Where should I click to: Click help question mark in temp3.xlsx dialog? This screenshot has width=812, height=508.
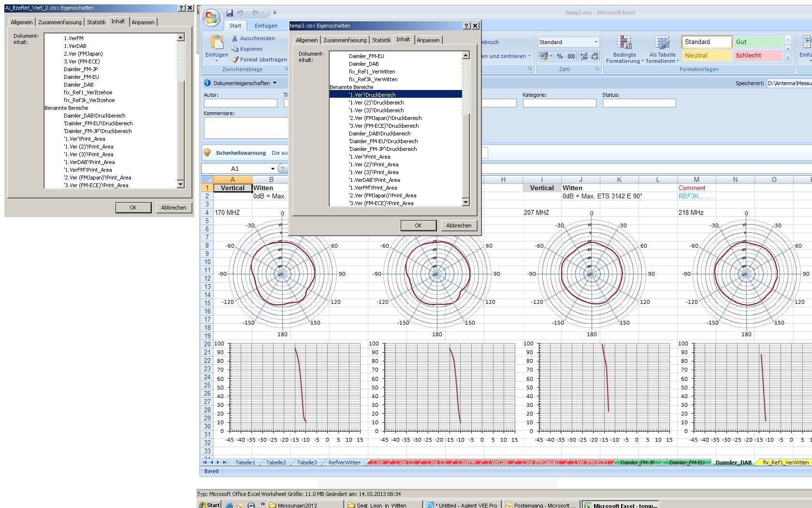click(466, 26)
